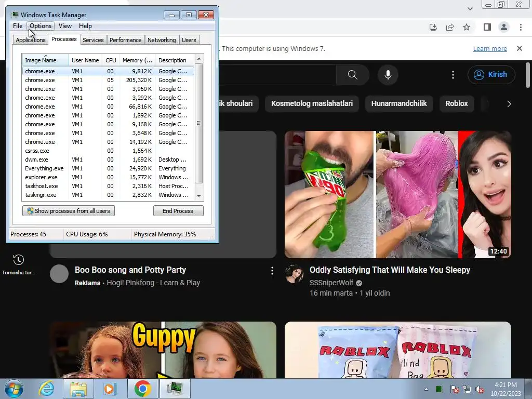Viewport: 532px width, 399px height.
Task: Click the muted volume tray icon
Action: [480, 389]
